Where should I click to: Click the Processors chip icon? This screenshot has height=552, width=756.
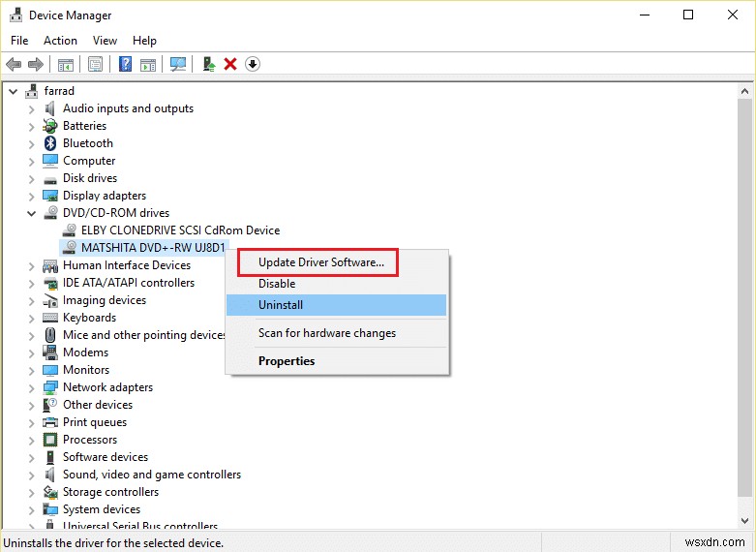tap(50, 440)
